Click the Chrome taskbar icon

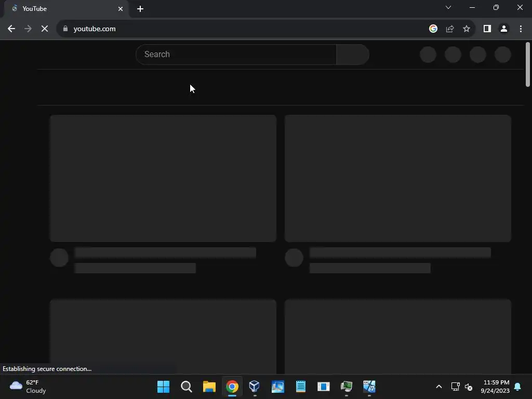coord(232,387)
